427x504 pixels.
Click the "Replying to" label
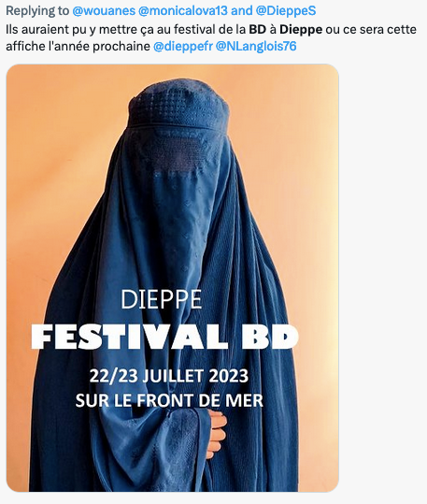[37, 11]
